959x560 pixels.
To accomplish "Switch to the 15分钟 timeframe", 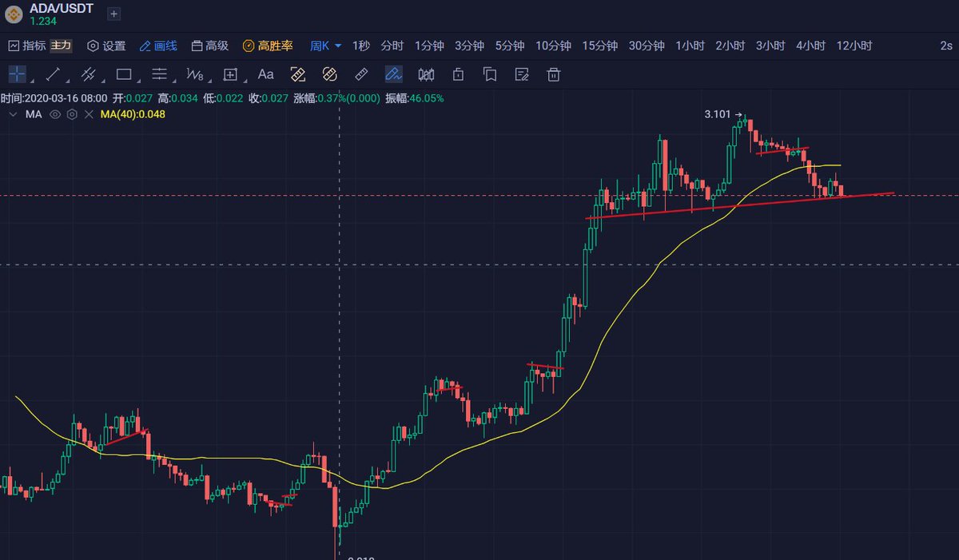I will [x=599, y=46].
